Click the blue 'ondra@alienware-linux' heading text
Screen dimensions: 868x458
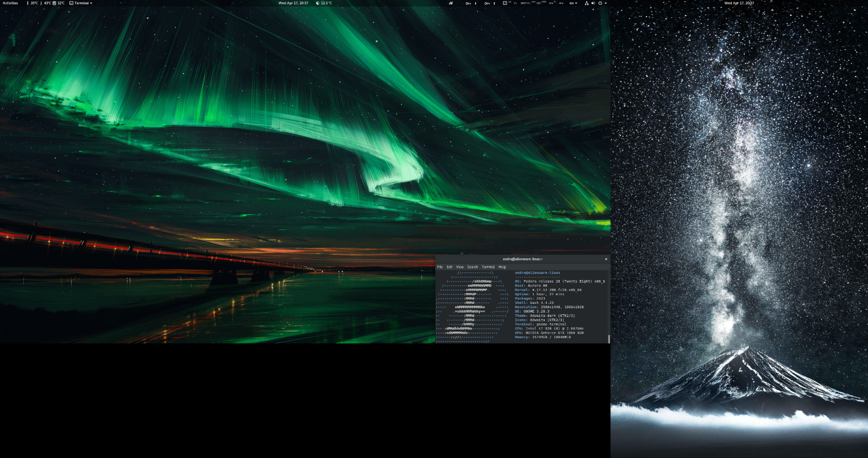(537, 273)
